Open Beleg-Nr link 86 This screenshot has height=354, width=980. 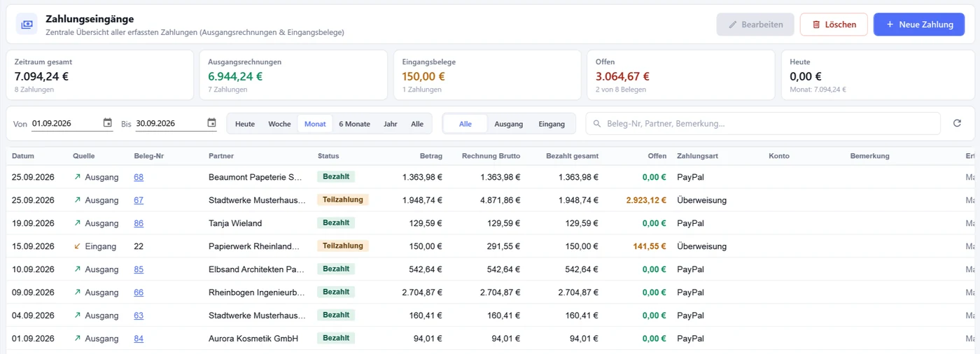[x=139, y=223]
